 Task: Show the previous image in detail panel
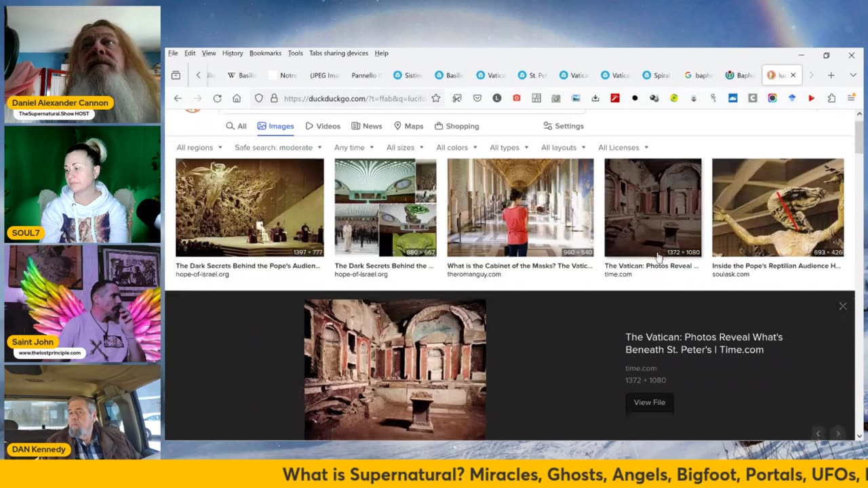coord(818,434)
